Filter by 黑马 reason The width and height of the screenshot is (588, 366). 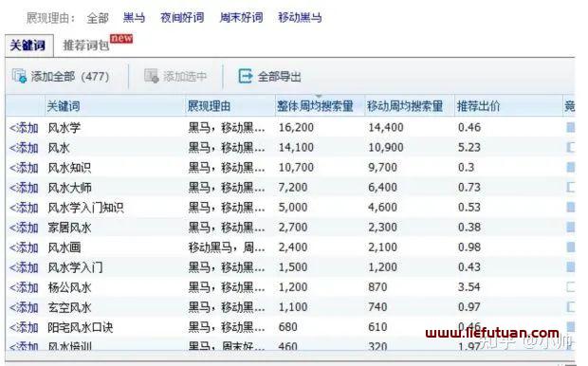pos(134,17)
